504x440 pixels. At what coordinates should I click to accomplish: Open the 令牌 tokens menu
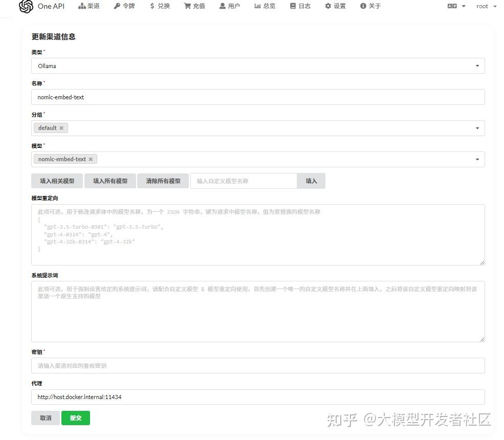point(124,6)
